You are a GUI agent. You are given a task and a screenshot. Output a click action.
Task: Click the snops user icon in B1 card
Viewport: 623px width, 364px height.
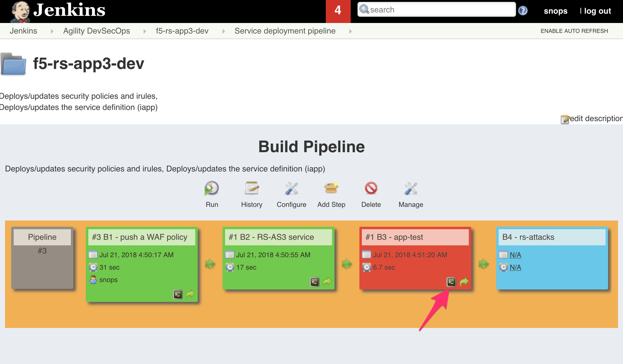point(93,280)
